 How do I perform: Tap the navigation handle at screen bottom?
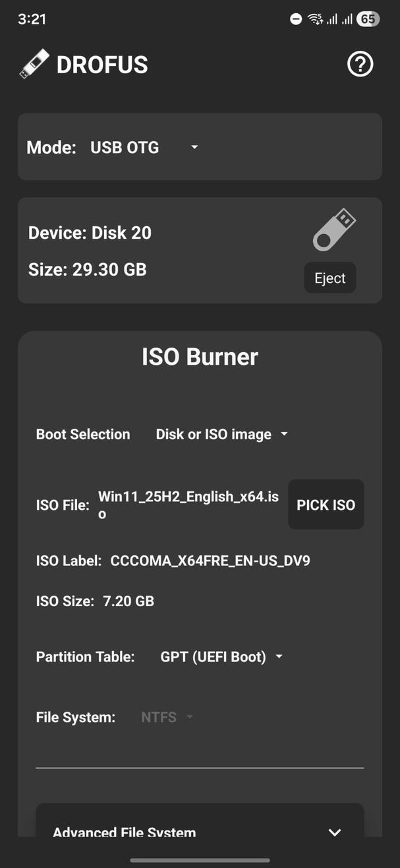click(x=200, y=860)
